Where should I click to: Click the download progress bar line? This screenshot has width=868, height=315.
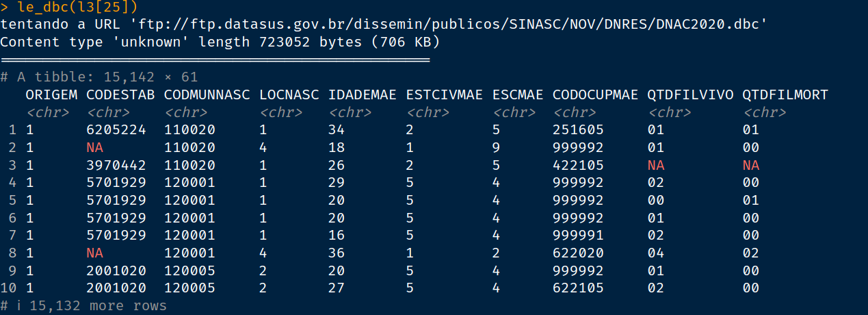[215, 60]
